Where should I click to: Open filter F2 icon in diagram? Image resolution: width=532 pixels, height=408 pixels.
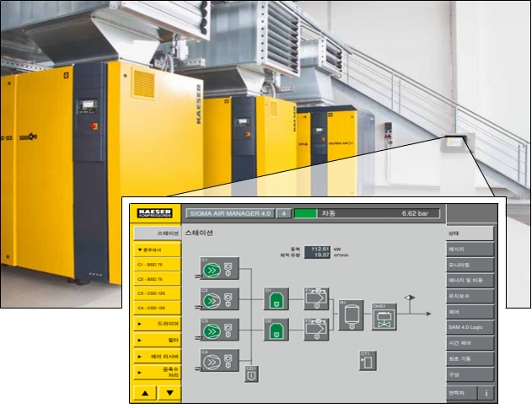316,330
